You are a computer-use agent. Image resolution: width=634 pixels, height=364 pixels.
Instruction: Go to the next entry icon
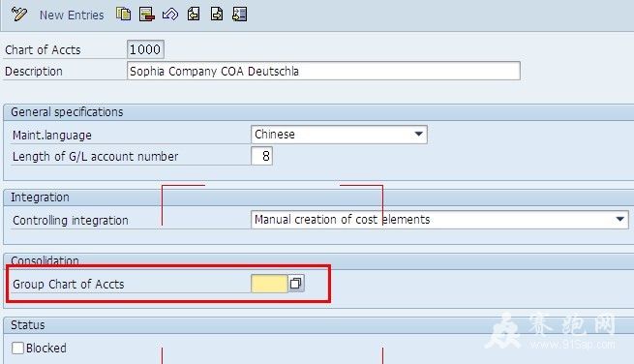[217, 15]
